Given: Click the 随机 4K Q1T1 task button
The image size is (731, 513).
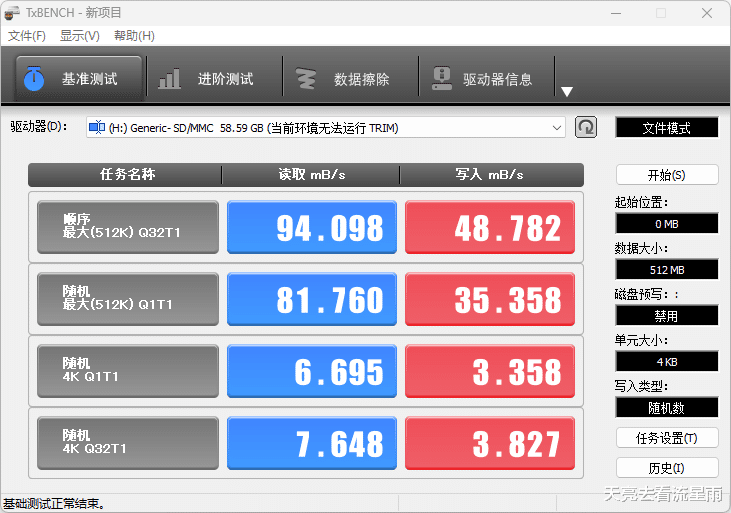Looking at the screenshot, I should (128, 371).
